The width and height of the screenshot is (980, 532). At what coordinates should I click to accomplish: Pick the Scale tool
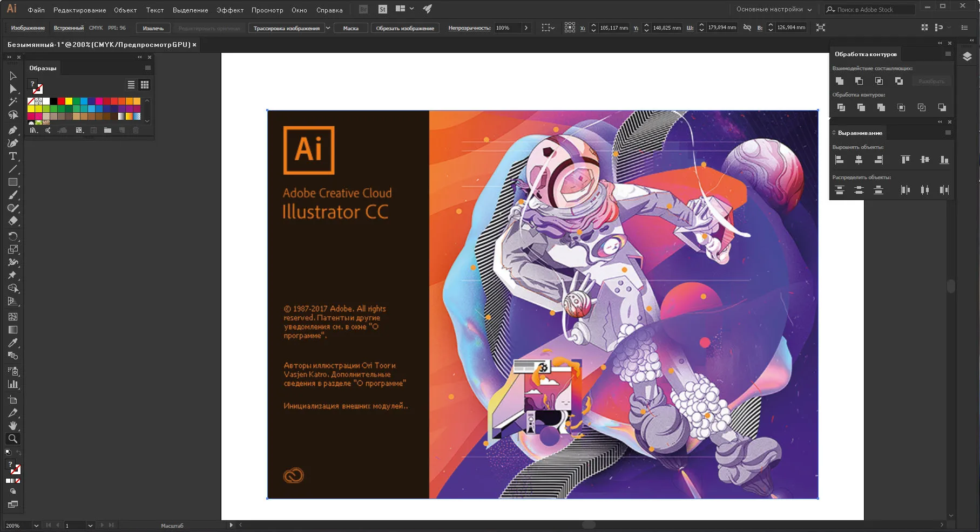[x=13, y=249]
